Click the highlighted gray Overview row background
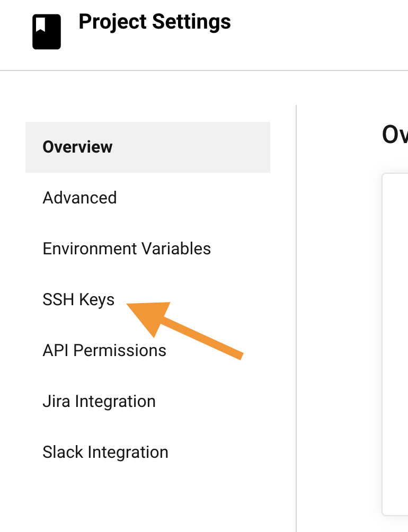 [148, 147]
